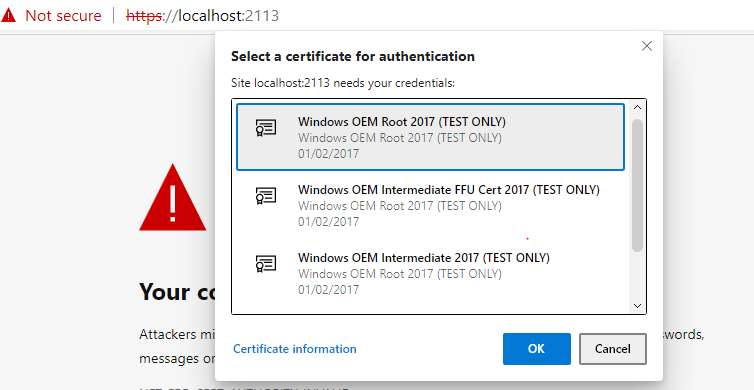Click certificate icon of Windows OEM Root 2017

(265, 128)
